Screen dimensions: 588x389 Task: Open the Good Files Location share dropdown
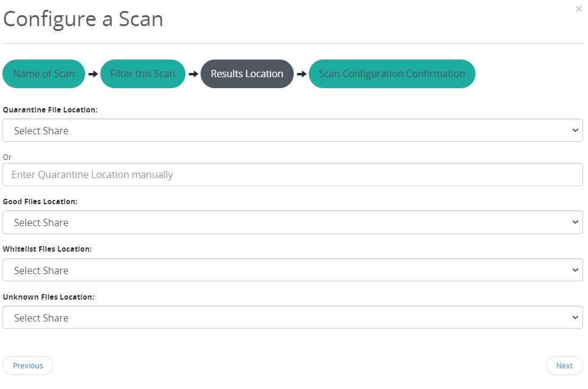(x=293, y=222)
